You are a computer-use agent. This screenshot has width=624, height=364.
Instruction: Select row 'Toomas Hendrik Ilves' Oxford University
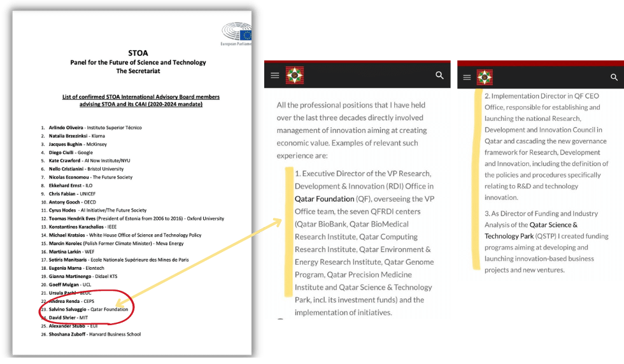point(132,219)
